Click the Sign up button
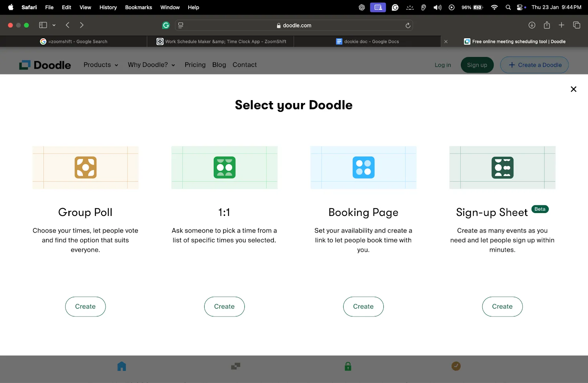 coord(477,65)
